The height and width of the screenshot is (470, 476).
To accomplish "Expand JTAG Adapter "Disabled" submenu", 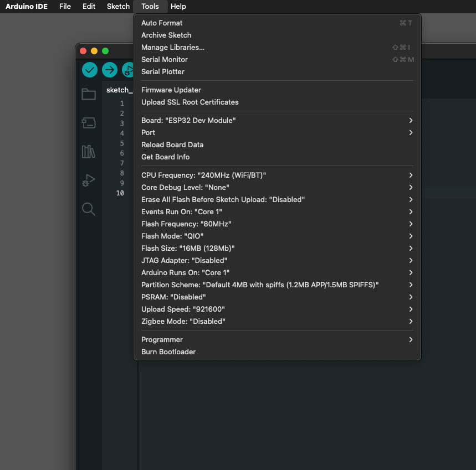I will click(277, 261).
